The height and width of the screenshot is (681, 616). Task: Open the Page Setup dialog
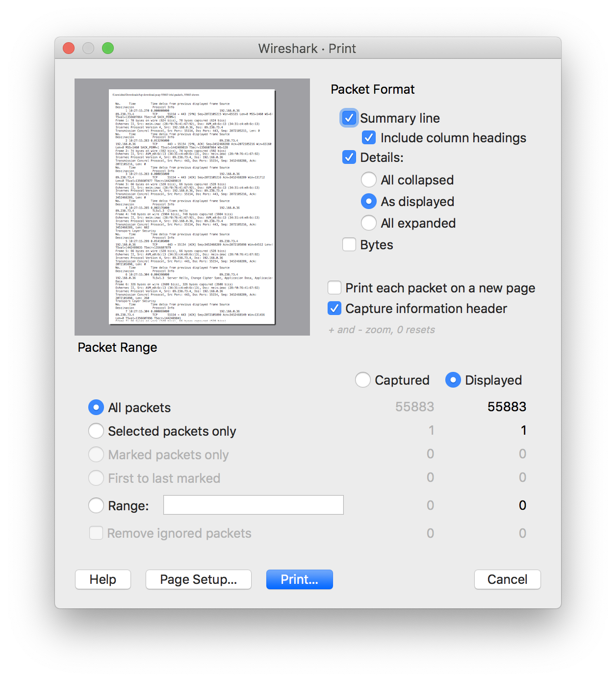(x=199, y=579)
